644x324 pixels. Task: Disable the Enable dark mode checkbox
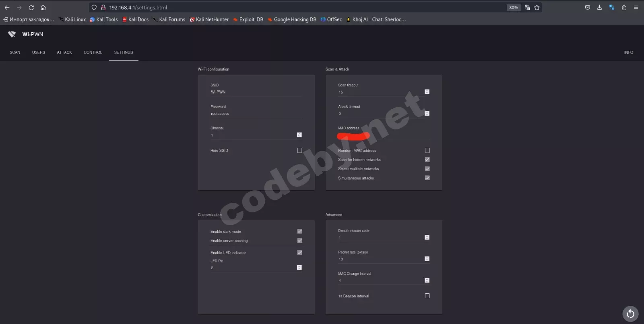coord(299,231)
